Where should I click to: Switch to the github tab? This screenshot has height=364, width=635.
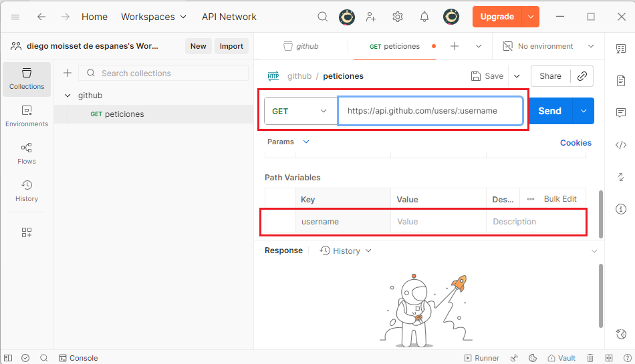click(301, 46)
